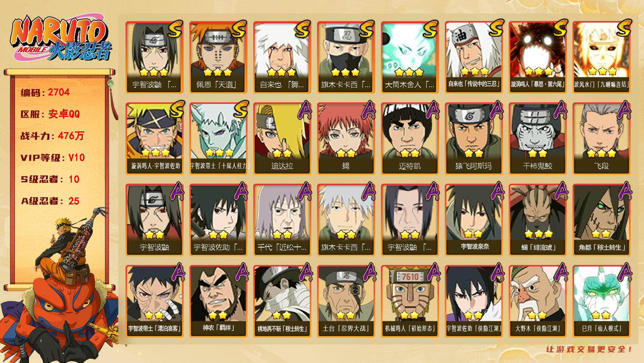Select the 自来也「传说中的三忍」 card
The width and height of the screenshot is (644, 363).
pos(473,57)
